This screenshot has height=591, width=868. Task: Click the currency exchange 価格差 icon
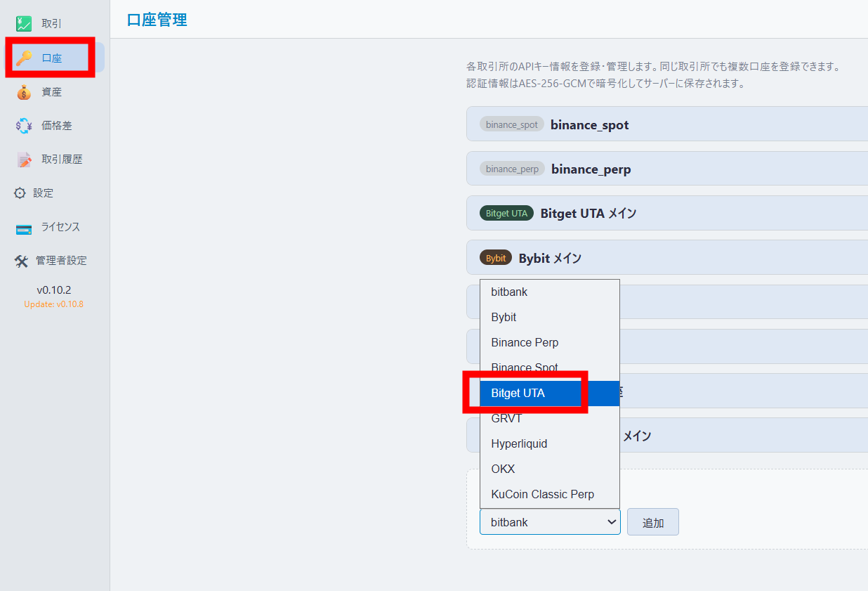(x=24, y=126)
